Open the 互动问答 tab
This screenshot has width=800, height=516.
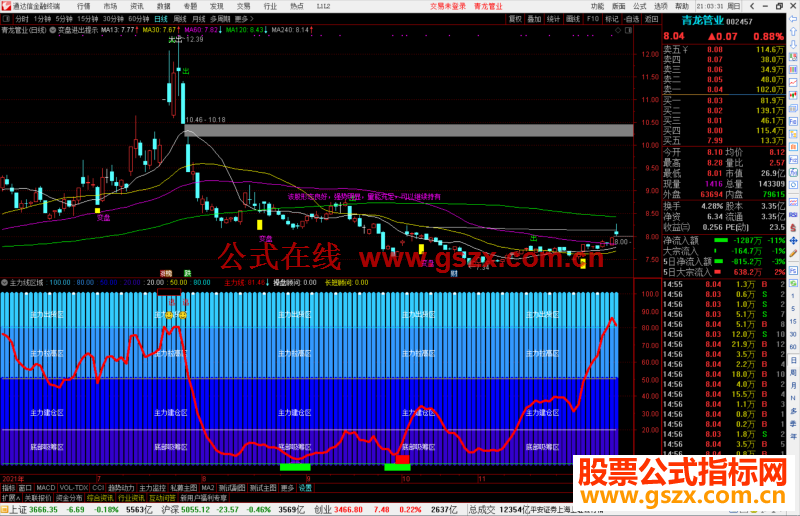tap(162, 498)
